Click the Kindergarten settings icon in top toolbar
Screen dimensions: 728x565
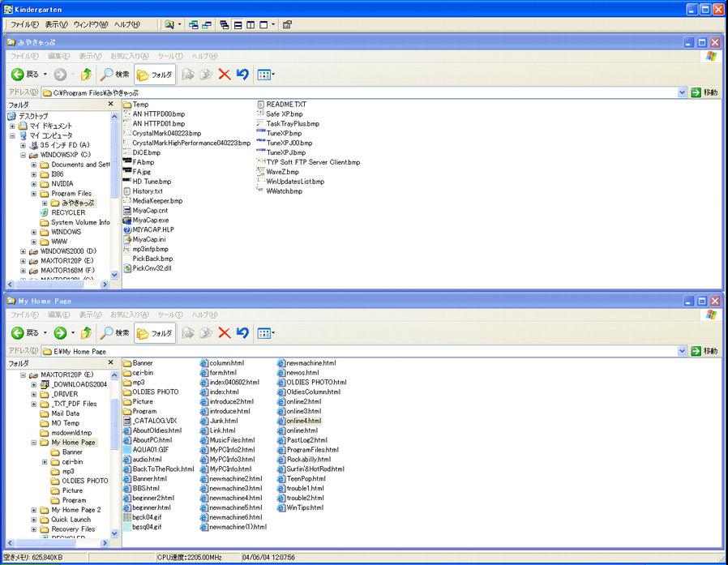point(287,24)
